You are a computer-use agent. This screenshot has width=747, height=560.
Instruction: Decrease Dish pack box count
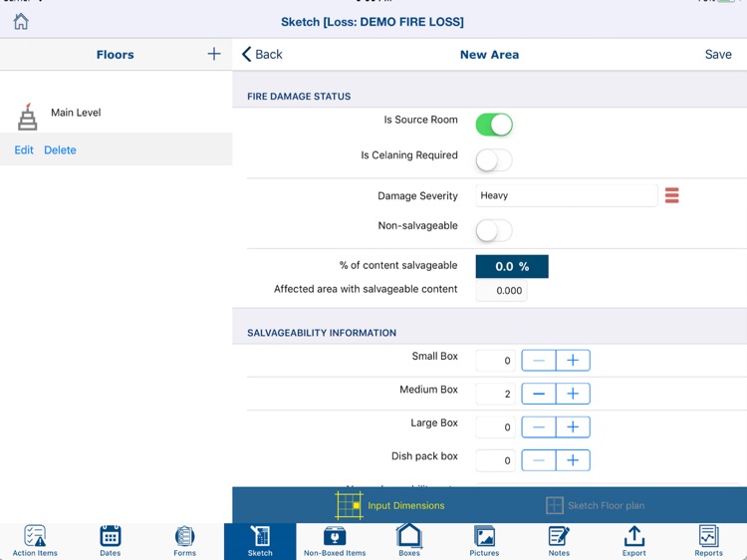(x=538, y=460)
